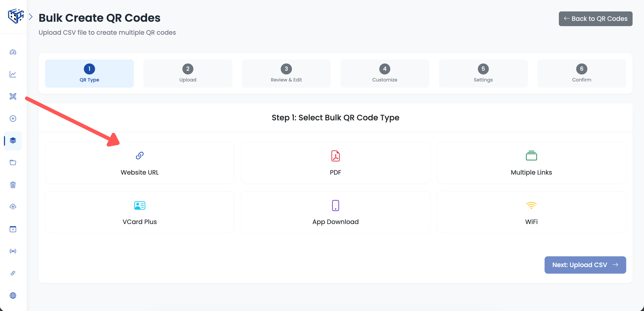Open the Settings step in the wizard

click(x=483, y=74)
